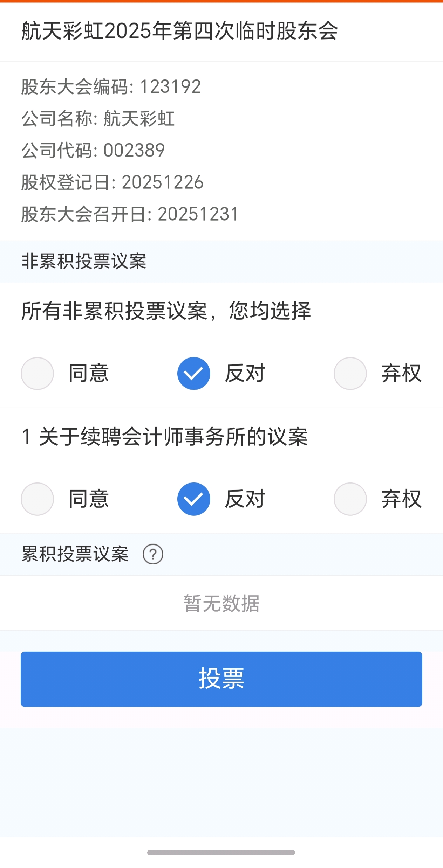Tap the home indicator bar at screen bottom
Viewport: 443px width, 868px height.
(221, 852)
